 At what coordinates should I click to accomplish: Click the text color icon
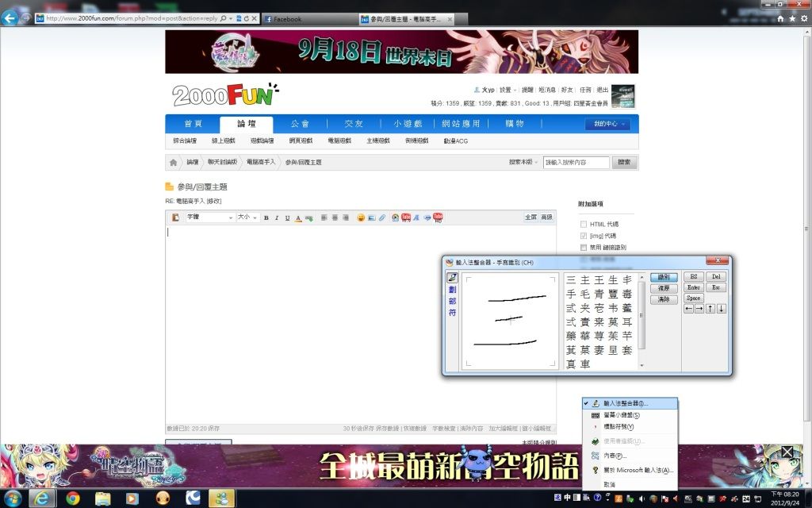pyautogui.click(x=298, y=217)
